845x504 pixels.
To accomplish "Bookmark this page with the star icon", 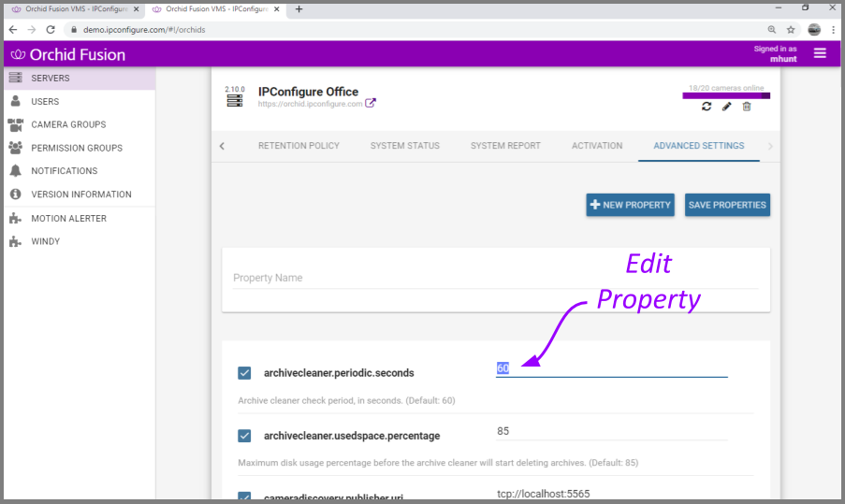I will point(791,30).
